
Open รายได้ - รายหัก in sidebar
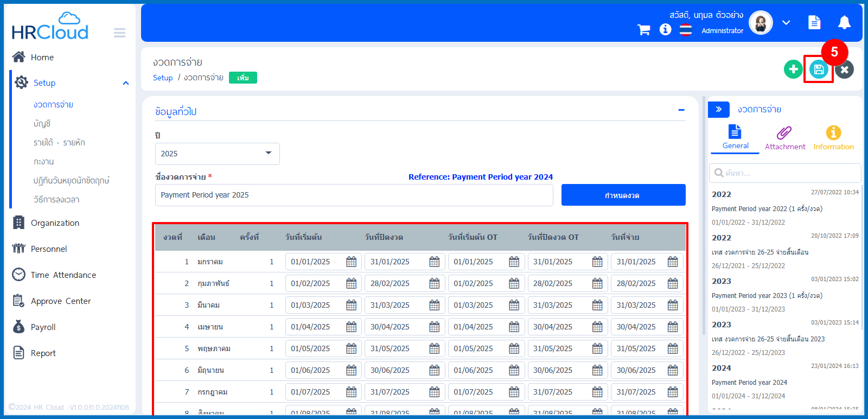(x=59, y=143)
